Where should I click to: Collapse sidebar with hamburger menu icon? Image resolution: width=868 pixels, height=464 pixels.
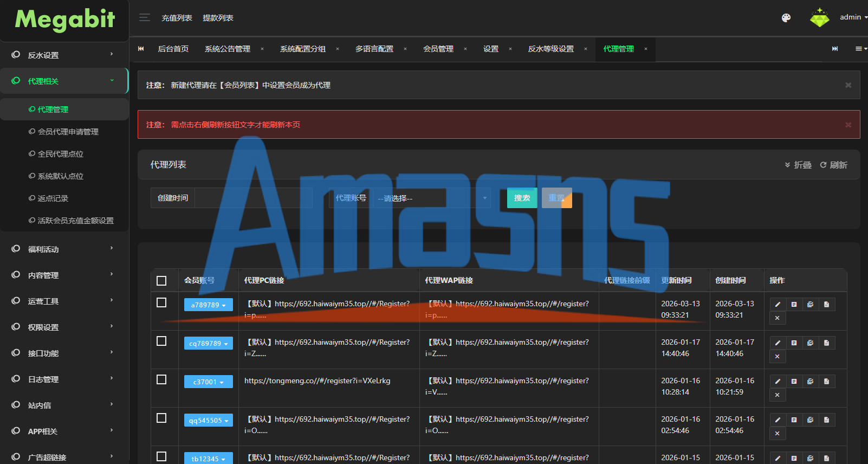point(145,17)
